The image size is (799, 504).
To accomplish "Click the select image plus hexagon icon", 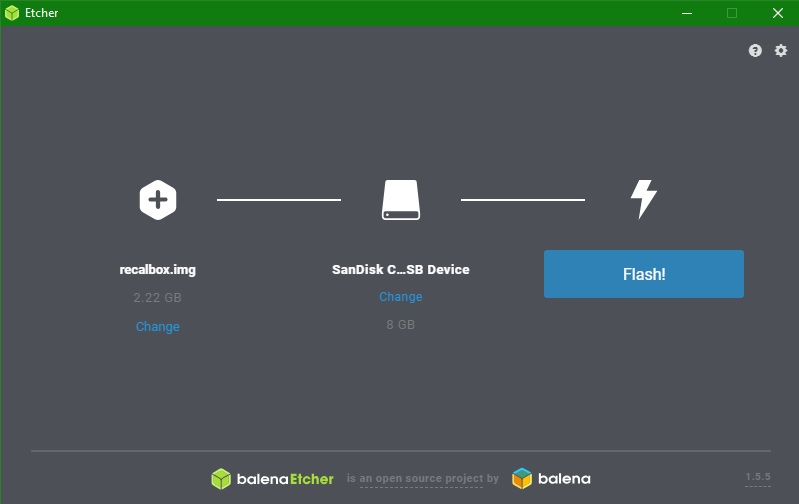I will click(x=158, y=200).
